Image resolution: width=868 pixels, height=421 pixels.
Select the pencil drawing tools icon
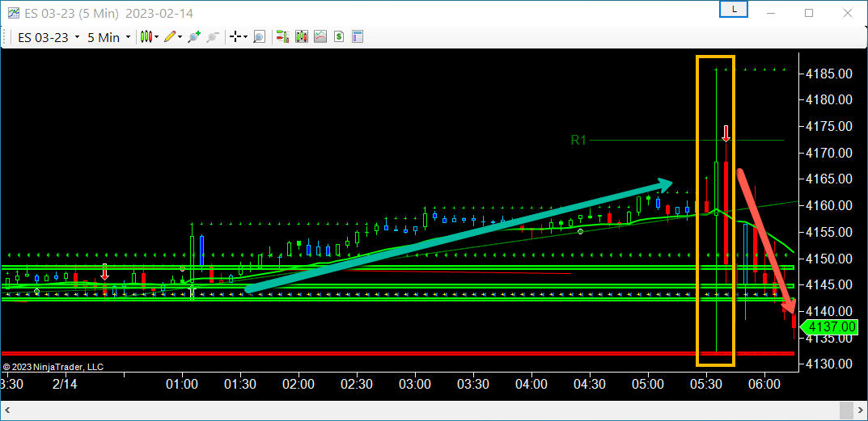(x=170, y=37)
